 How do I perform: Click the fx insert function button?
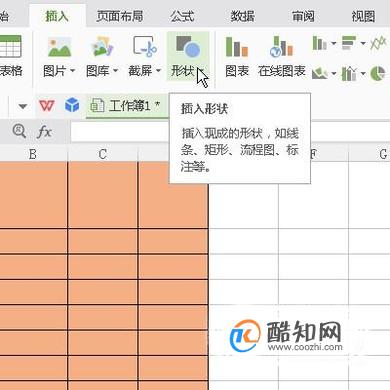click(44, 132)
